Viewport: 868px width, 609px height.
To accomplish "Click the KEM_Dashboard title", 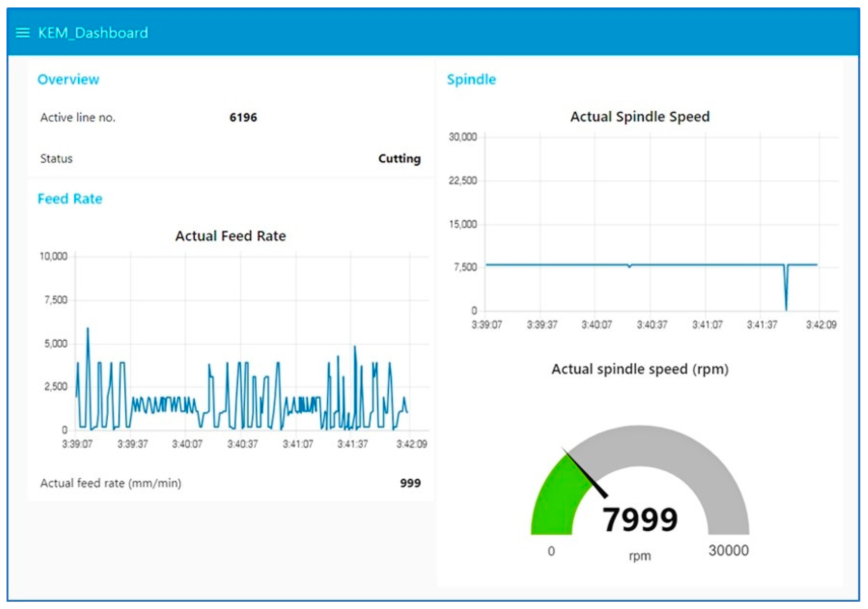I will pyautogui.click(x=93, y=33).
